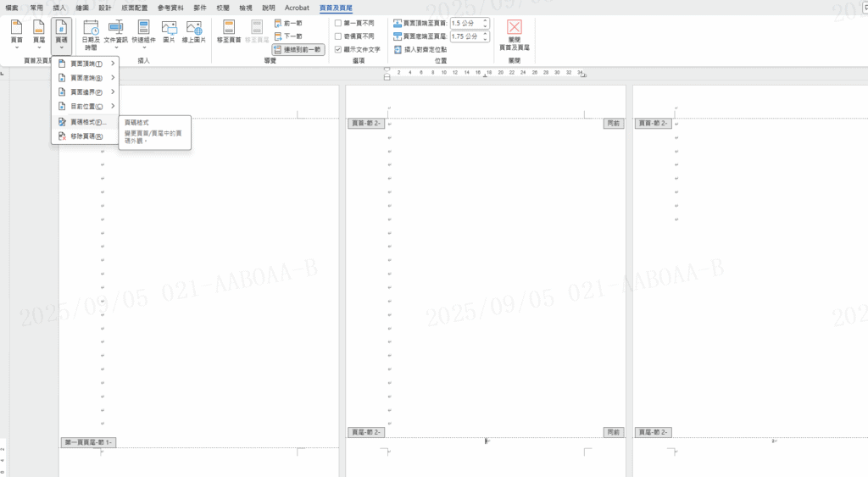
Task: Switch to the 版面配置 tab
Action: [x=134, y=8]
